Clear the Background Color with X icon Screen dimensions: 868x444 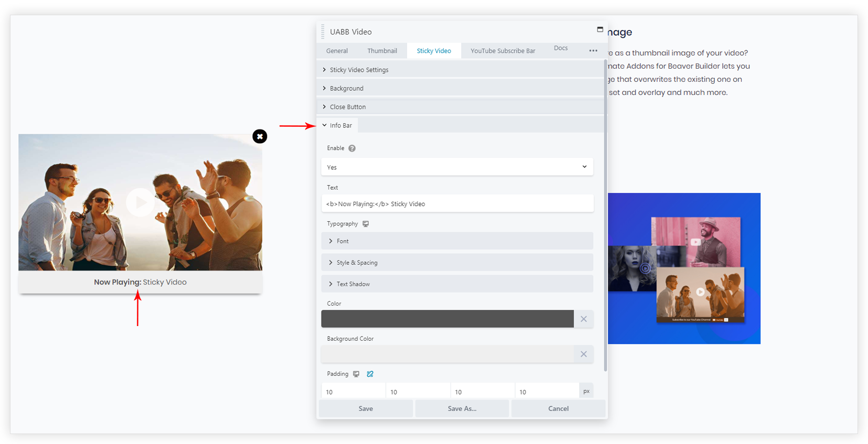coord(583,354)
